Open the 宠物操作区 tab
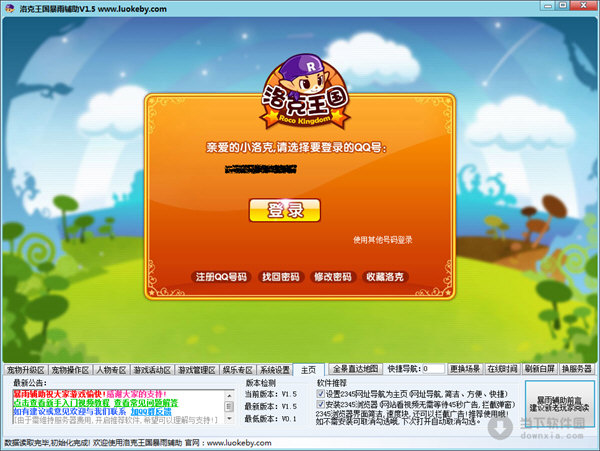Screen dimensions: 600x451 tap(70, 370)
